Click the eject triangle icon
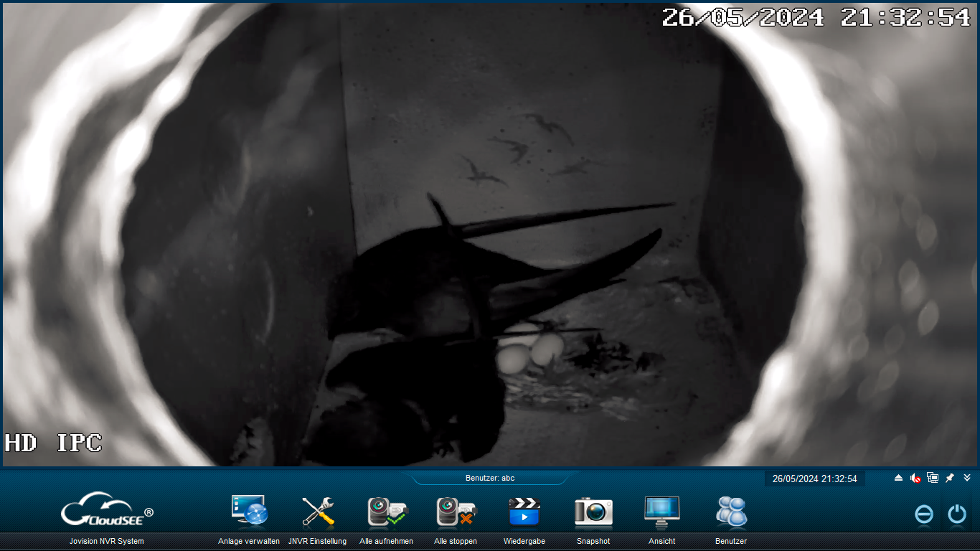The image size is (980, 551). [x=898, y=478]
